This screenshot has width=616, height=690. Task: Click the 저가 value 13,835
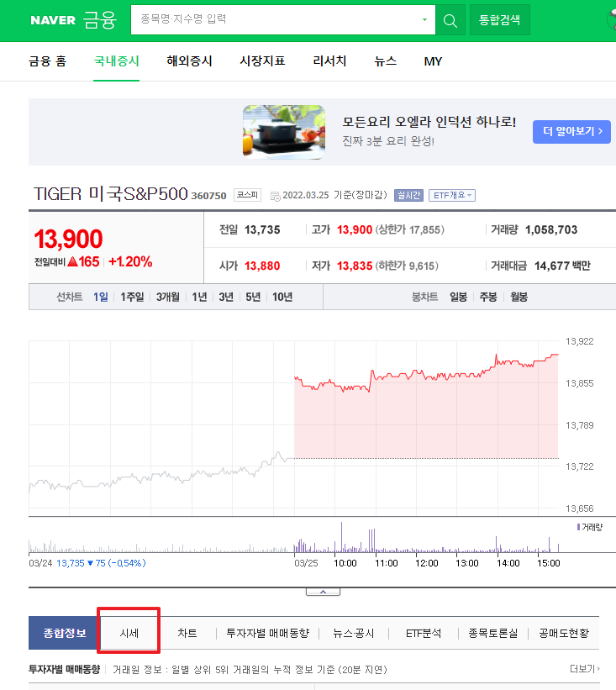[x=355, y=266]
